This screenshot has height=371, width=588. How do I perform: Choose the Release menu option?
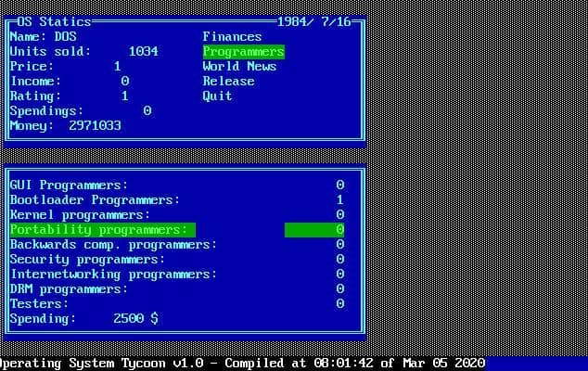(x=228, y=82)
